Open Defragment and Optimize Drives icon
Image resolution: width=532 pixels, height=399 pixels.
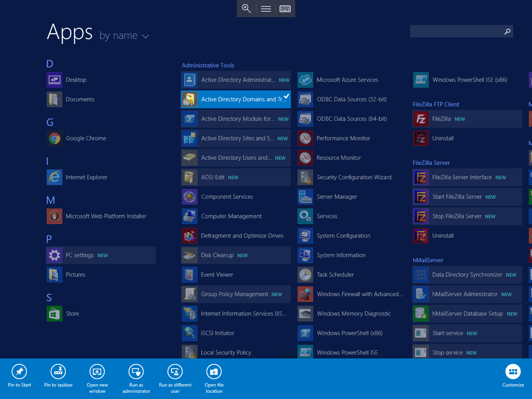point(189,236)
